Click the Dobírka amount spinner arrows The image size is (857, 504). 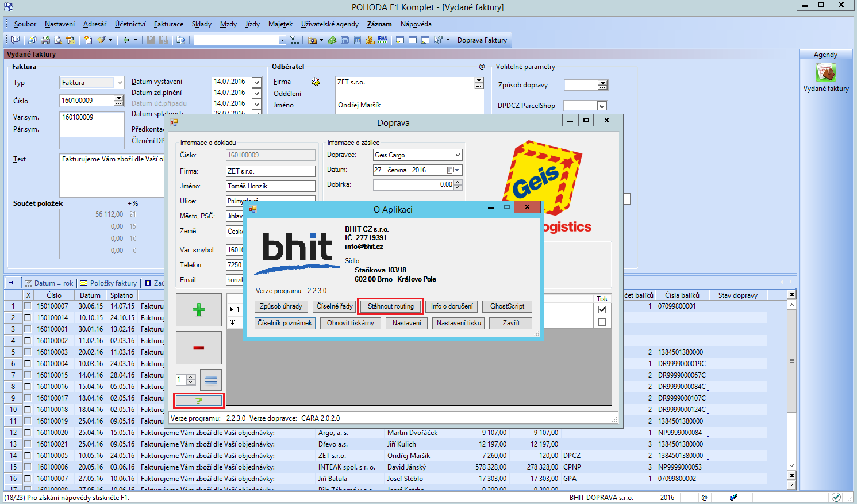tap(458, 184)
